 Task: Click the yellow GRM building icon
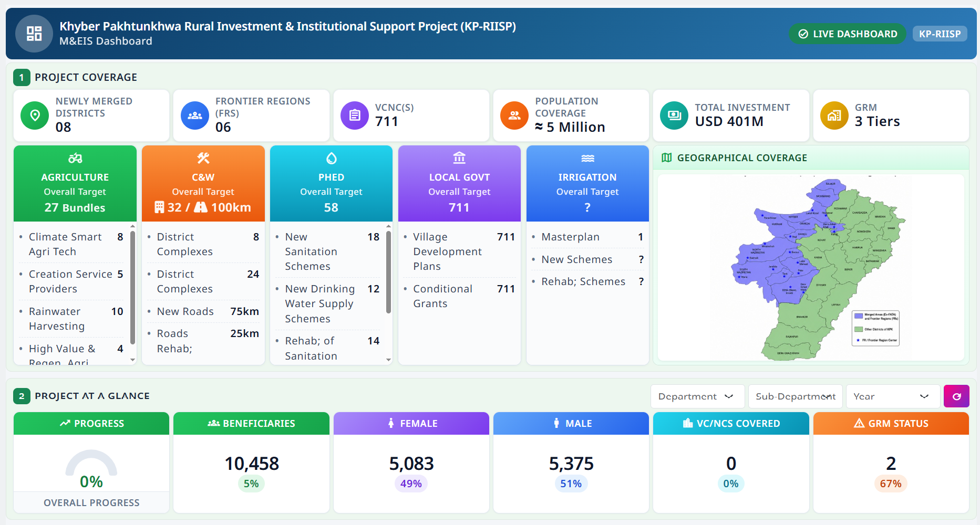[834, 115]
